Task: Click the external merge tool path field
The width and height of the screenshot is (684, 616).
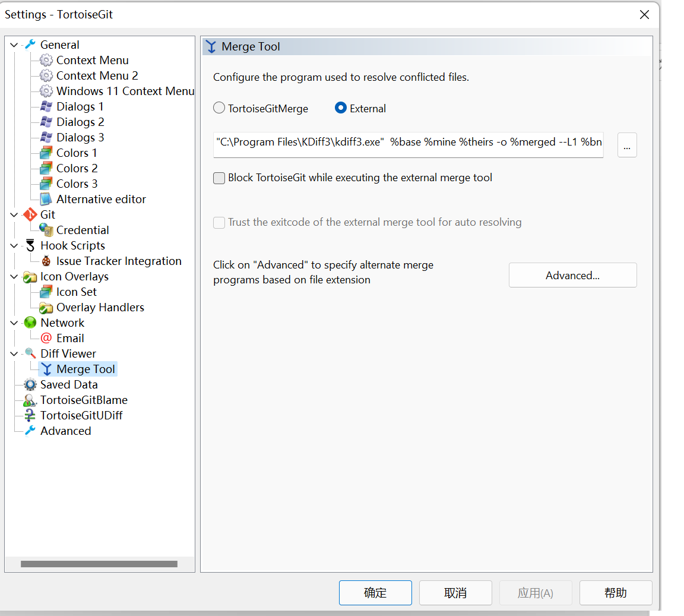Action: (408, 144)
